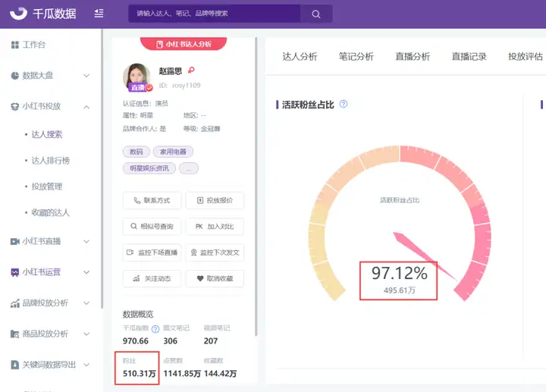Click the 投放报价 button
The image size is (546, 392).
click(x=215, y=200)
